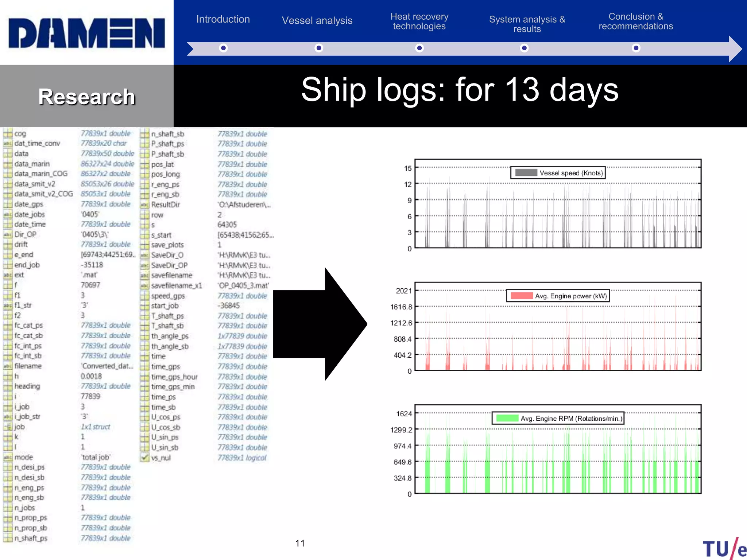Open the Vessel analysis section
Viewport: 747px width, 560px height.
point(317,20)
